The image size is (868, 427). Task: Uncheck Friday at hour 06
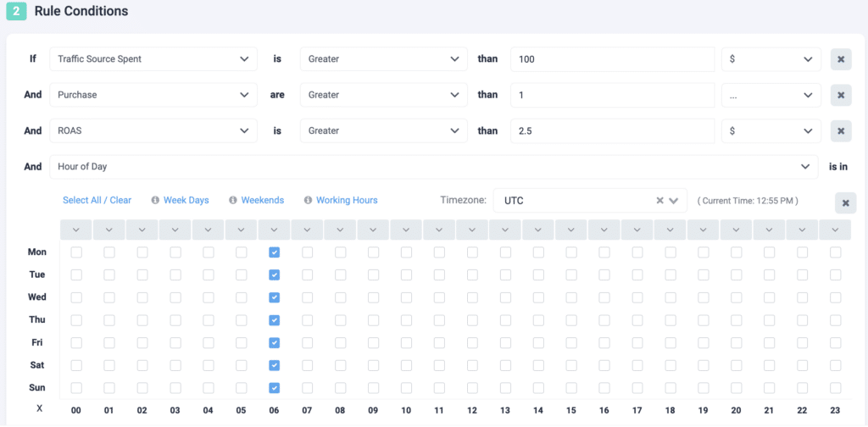pyautogui.click(x=274, y=343)
